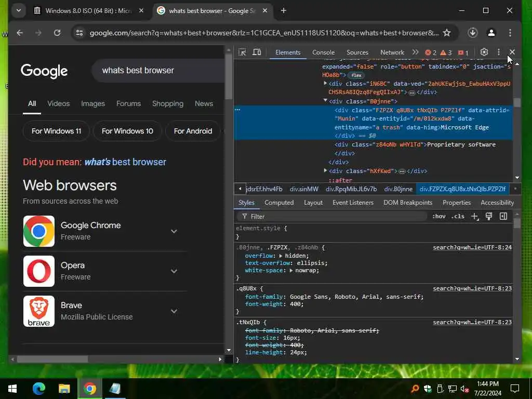Open source link beside .q8U8x rule
Image resolution: width=532 pixels, height=399 pixels.
[472, 288]
